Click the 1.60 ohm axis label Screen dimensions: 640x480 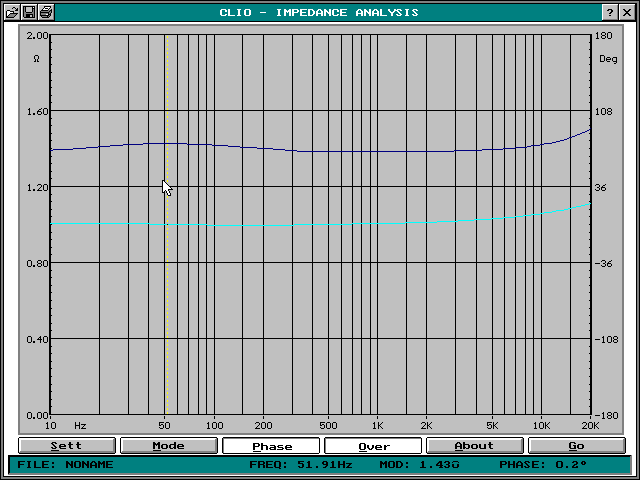click(37, 111)
